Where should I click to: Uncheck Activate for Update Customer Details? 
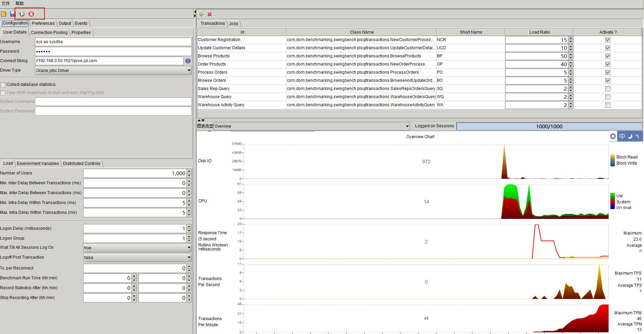coord(608,48)
